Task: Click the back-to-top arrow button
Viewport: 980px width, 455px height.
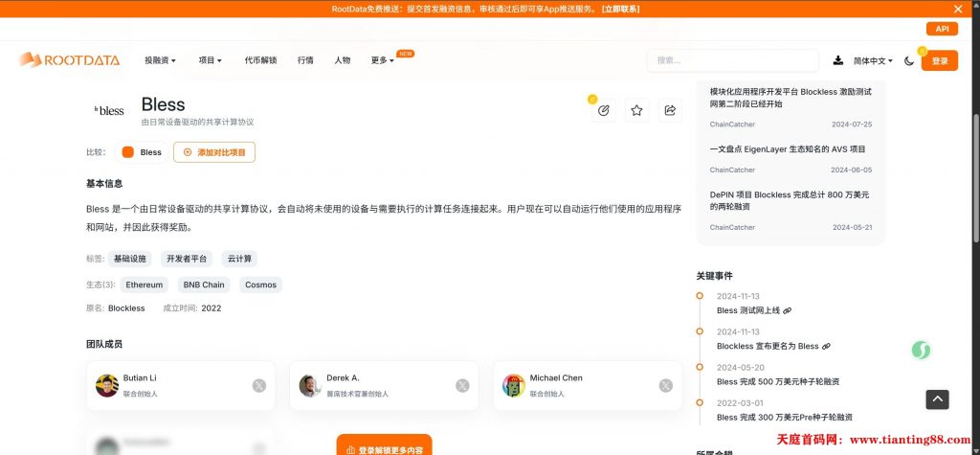Action: (937, 399)
